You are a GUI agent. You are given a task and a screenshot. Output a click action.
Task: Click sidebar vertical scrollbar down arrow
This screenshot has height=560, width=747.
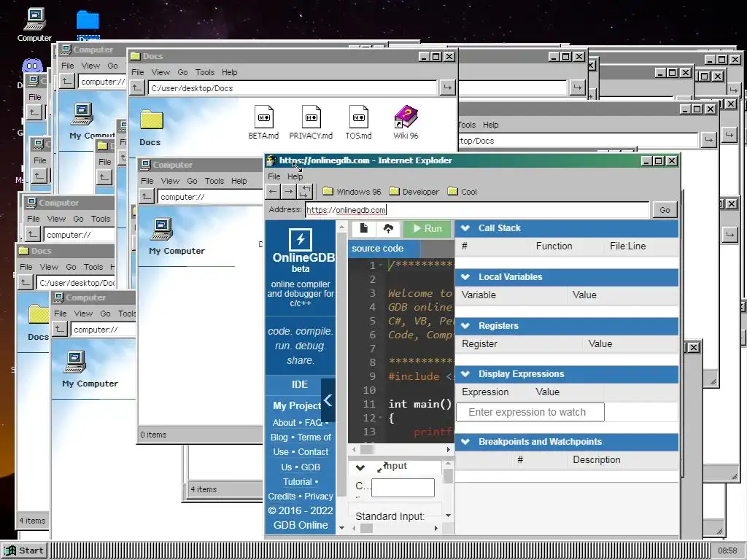[x=341, y=528]
